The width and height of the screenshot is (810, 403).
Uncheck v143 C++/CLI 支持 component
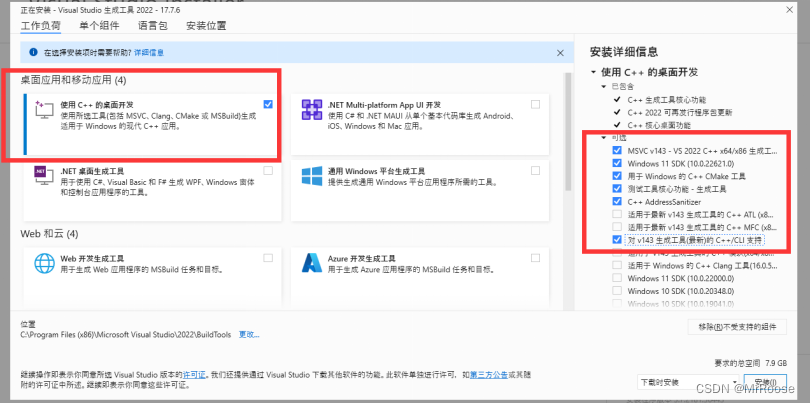616,240
